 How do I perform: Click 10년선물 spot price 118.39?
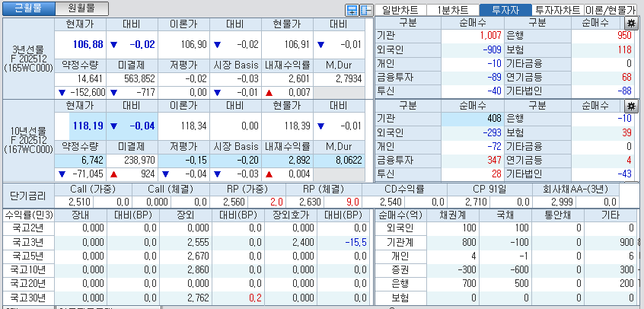(x=297, y=126)
